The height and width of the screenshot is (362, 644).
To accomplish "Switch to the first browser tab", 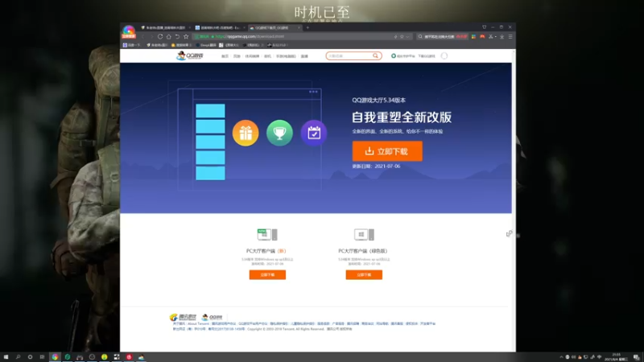I will tap(165, 27).
